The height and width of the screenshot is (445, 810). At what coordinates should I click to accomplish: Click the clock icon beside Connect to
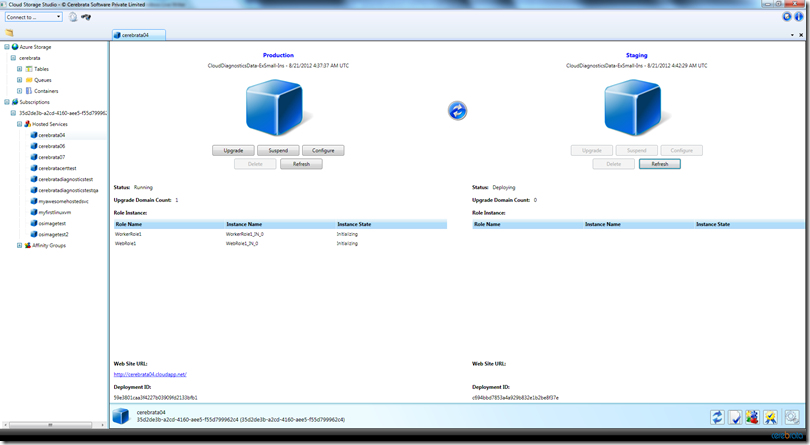tap(73, 17)
